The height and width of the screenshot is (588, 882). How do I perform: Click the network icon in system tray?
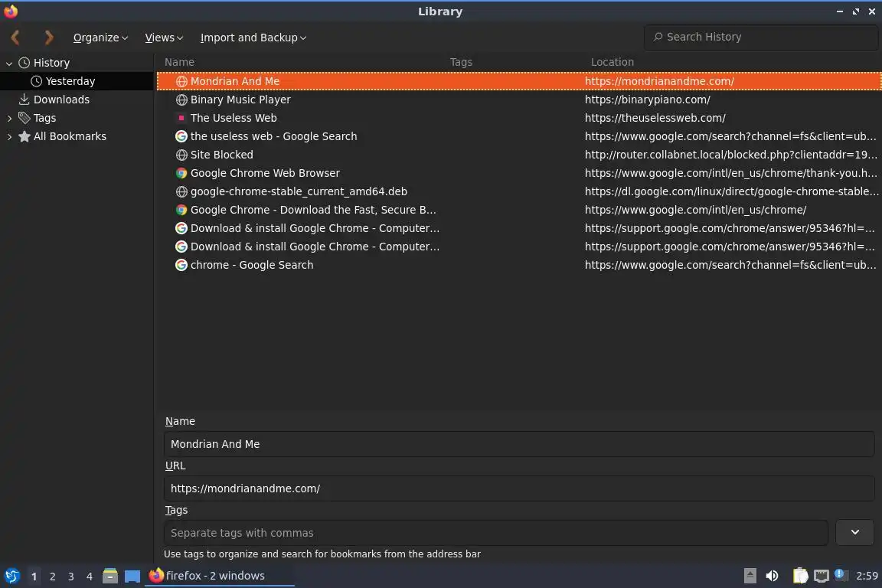pos(821,576)
